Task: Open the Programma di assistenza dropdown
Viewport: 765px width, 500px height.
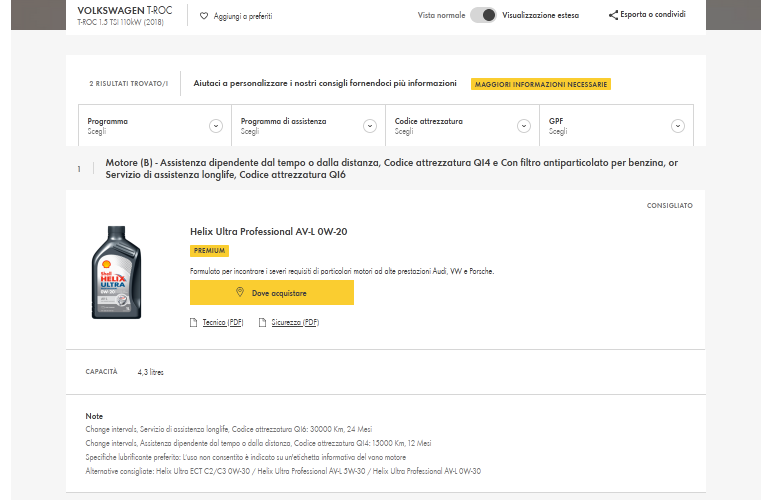Action: pos(308,125)
